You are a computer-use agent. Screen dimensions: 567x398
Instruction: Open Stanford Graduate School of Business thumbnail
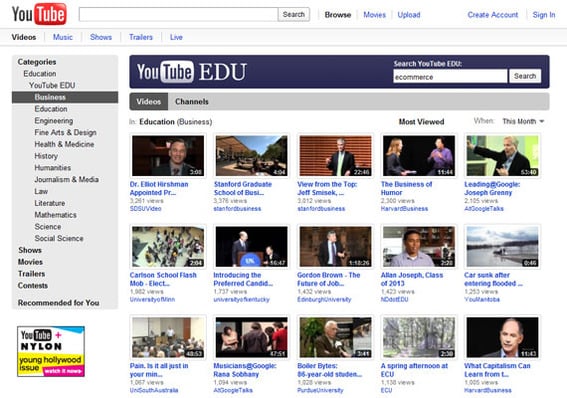click(x=252, y=156)
